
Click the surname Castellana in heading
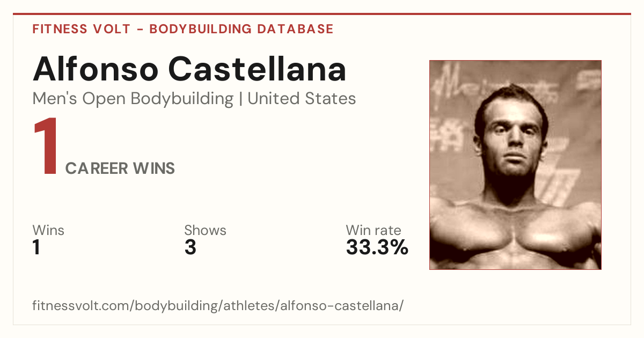pos(257,69)
